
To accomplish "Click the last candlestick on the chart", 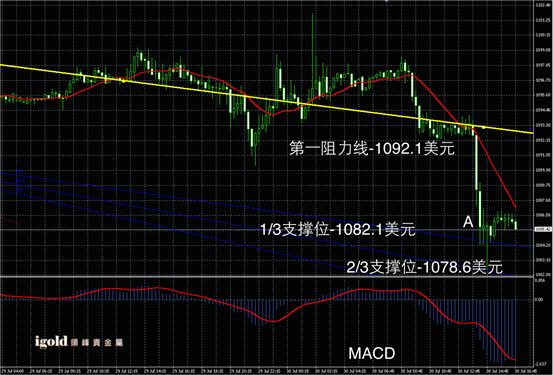I will tap(516, 225).
